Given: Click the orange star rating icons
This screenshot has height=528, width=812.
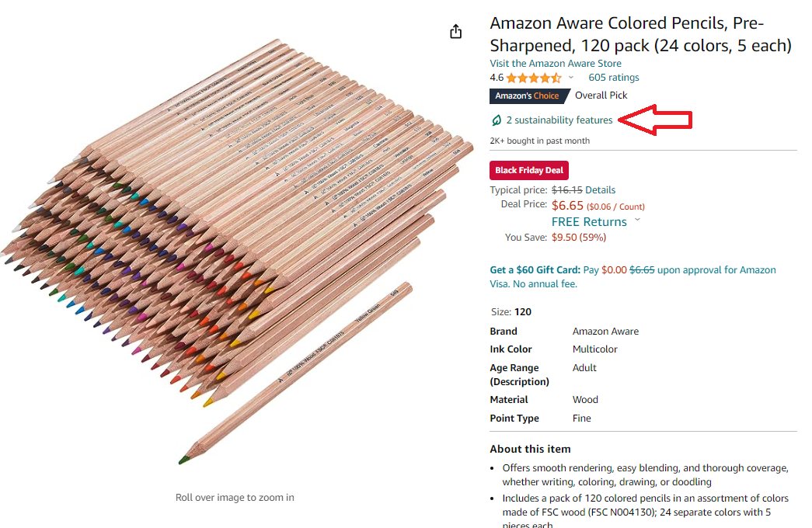Looking at the screenshot, I should (534, 78).
